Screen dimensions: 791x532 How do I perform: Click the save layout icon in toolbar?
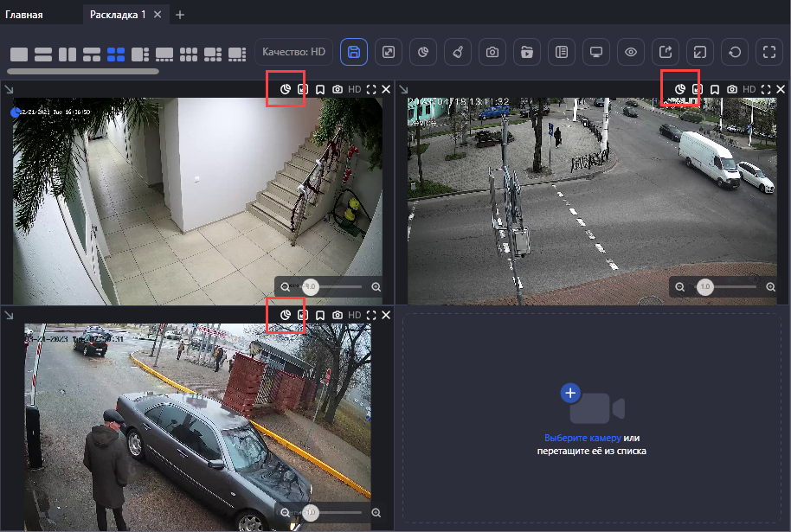pyautogui.click(x=353, y=52)
